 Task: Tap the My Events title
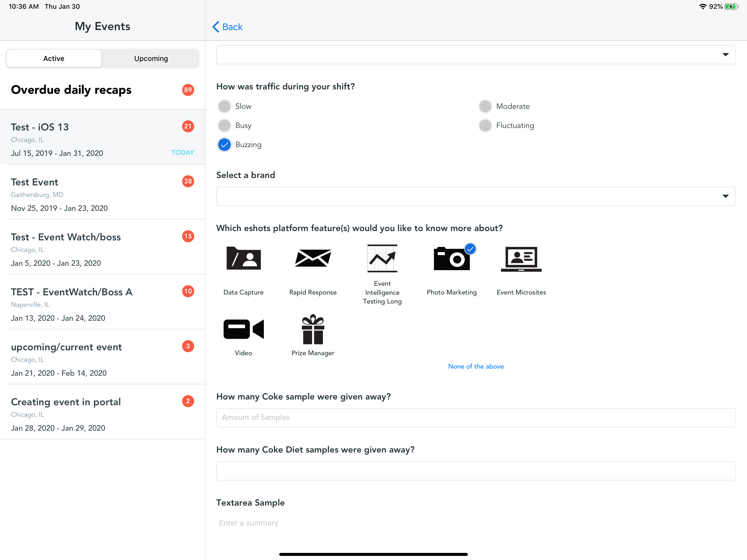(x=103, y=26)
